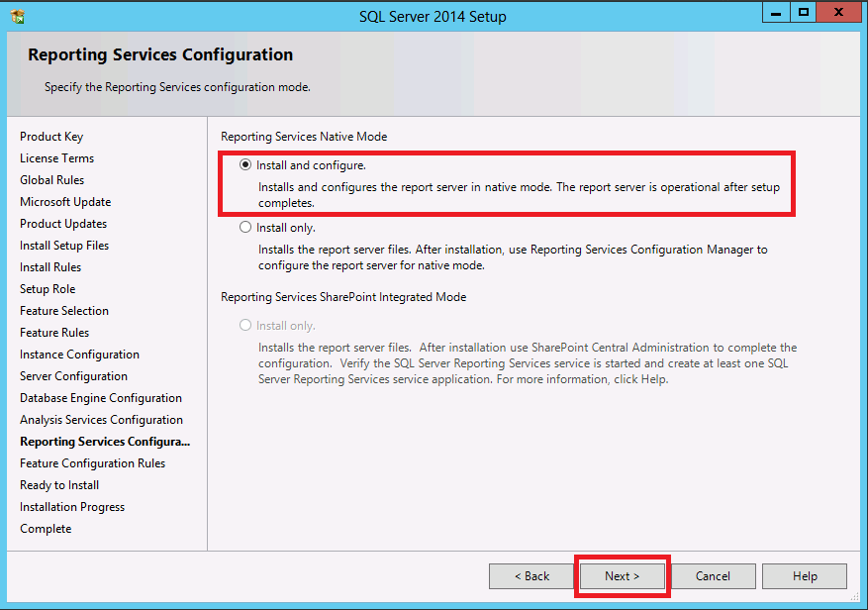This screenshot has height=610, width=868.
Task: Close the SQL Server 2014 Setup window
Action: pyautogui.click(x=838, y=12)
